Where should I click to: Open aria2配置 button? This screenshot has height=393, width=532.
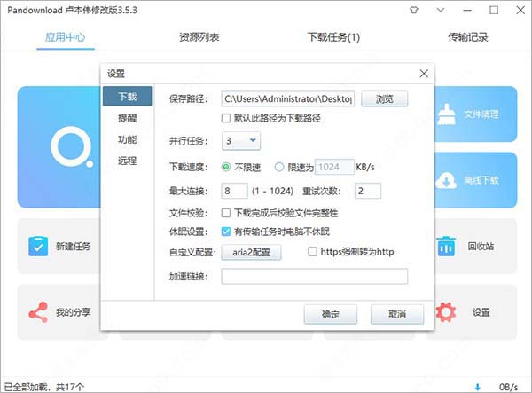click(251, 252)
